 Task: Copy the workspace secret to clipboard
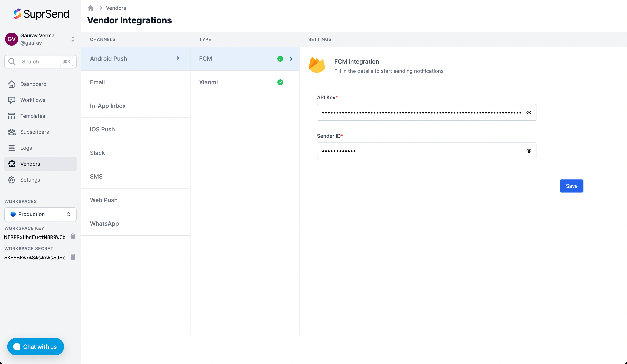point(73,257)
